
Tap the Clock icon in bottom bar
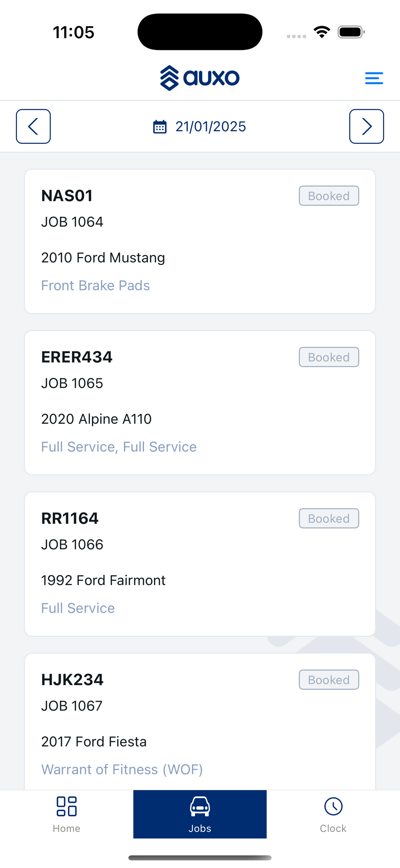(333, 806)
